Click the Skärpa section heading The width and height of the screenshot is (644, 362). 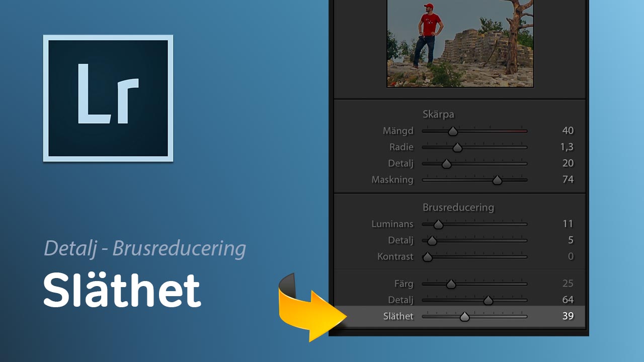click(438, 114)
